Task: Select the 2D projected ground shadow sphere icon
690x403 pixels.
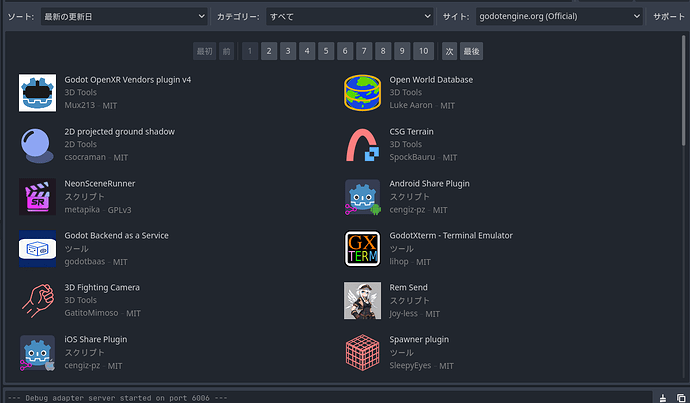Action: pos(37,145)
